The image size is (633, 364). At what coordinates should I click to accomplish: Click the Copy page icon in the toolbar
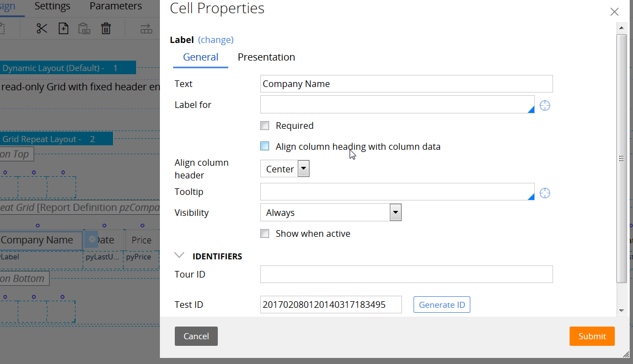63,29
